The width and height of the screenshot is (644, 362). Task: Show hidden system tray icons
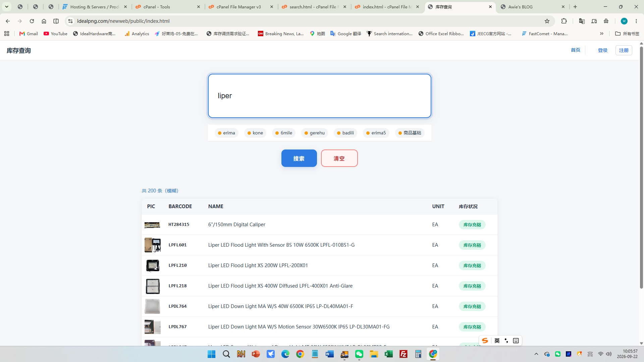point(536,354)
